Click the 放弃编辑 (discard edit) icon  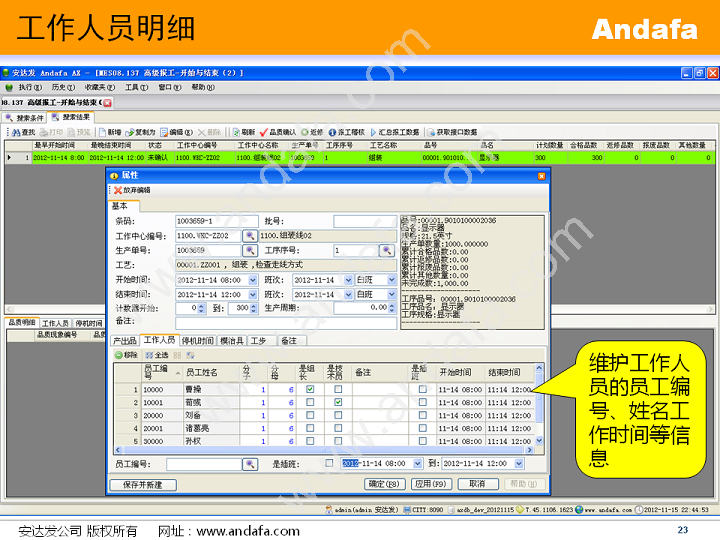(117, 190)
